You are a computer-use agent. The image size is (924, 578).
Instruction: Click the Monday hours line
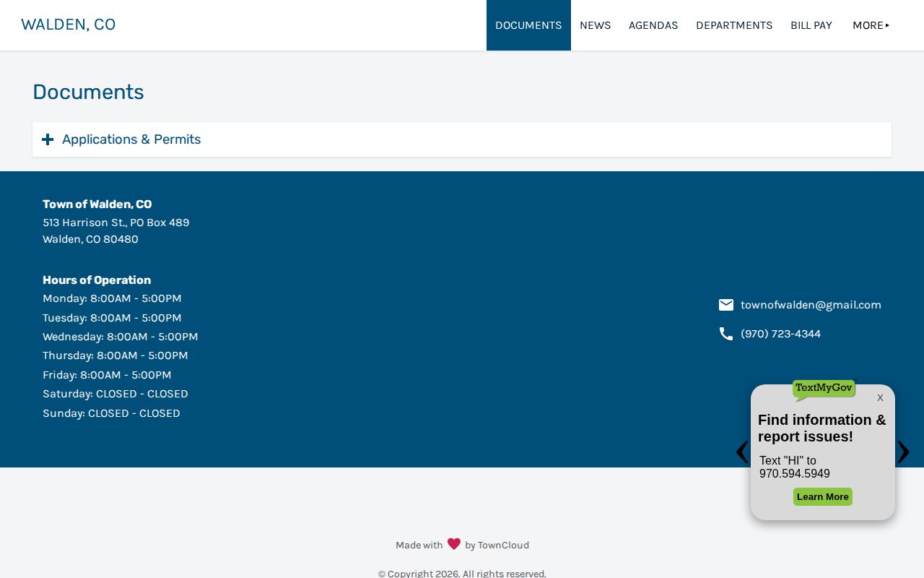coord(112,298)
